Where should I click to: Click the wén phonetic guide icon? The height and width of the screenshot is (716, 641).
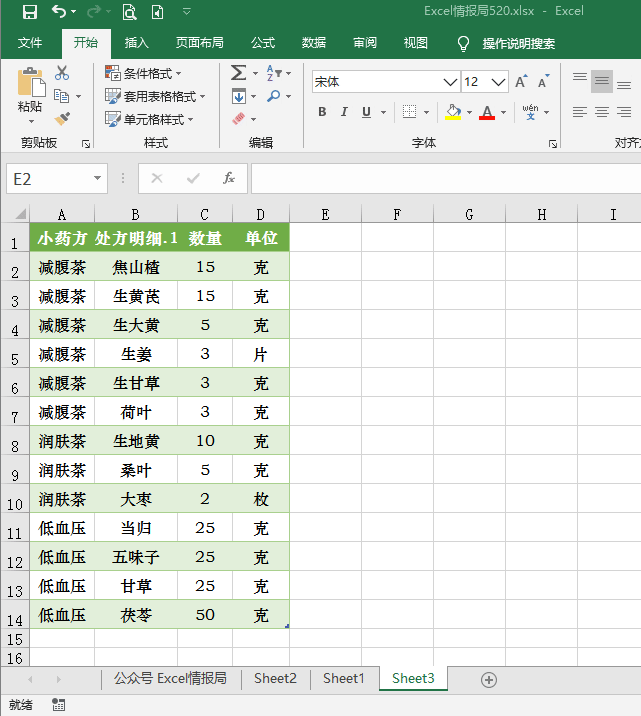(531, 112)
